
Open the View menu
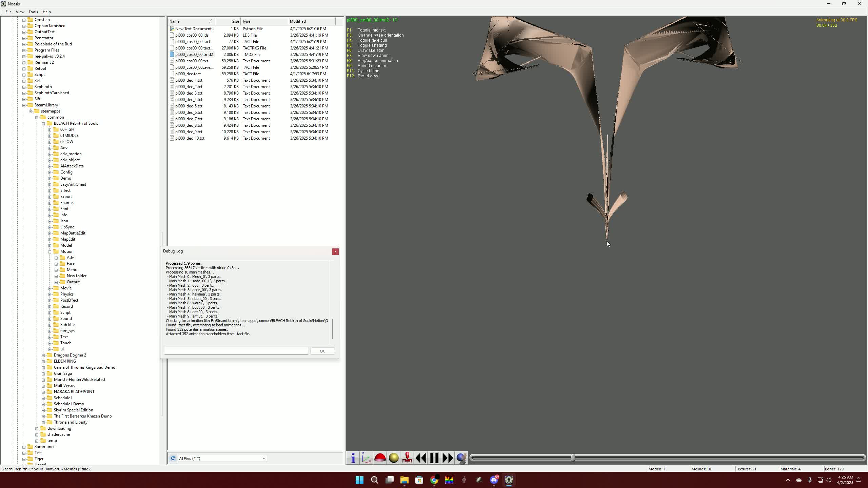pyautogui.click(x=20, y=12)
